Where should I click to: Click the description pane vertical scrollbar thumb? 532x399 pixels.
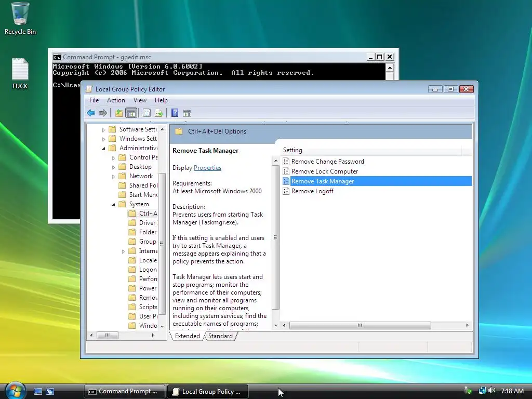275,237
